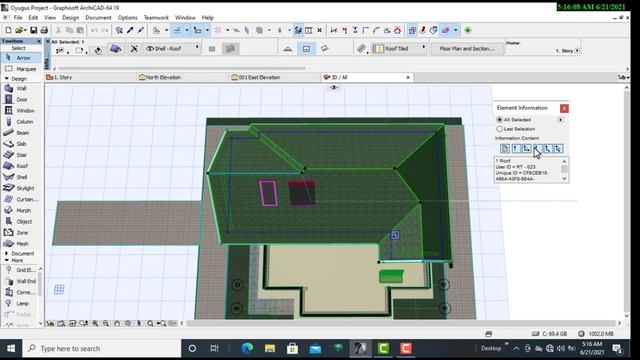Image resolution: width=640 pixels, height=360 pixels.
Task: Click the horizontal scrollbar of 3D view
Action: coord(400,323)
